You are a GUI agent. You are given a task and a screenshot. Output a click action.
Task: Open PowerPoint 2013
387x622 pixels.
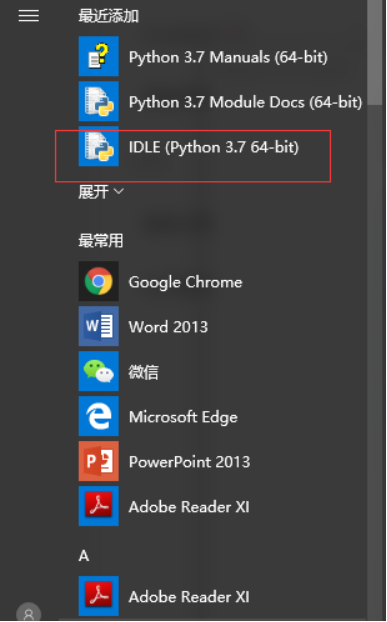click(x=165, y=461)
